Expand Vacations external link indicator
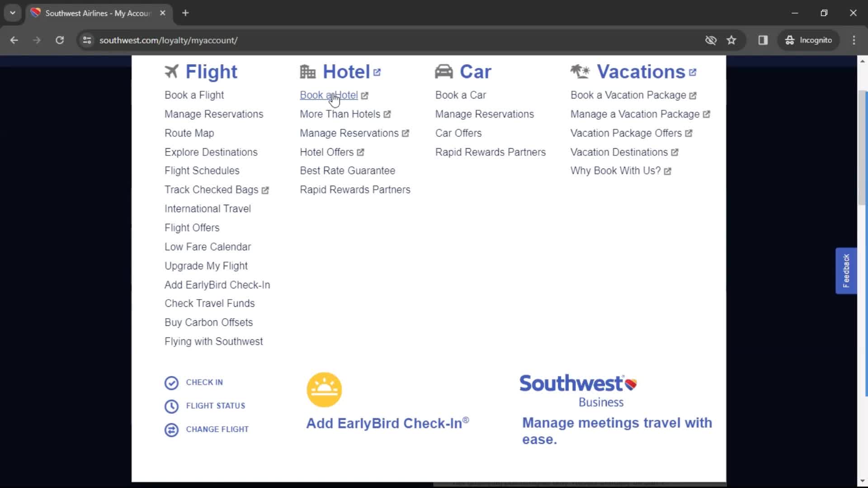This screenshot has height=488, width=868. click(x=693, y=72)
